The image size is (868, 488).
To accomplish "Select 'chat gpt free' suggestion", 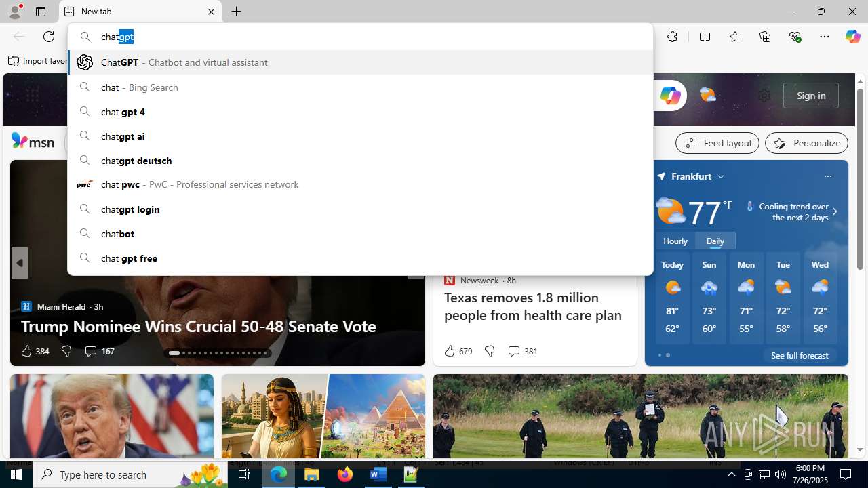I will tap(360, 258).
